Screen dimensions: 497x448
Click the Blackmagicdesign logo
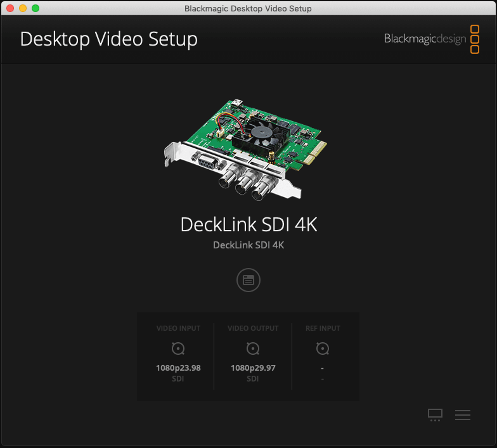click(x=432, y=39)
